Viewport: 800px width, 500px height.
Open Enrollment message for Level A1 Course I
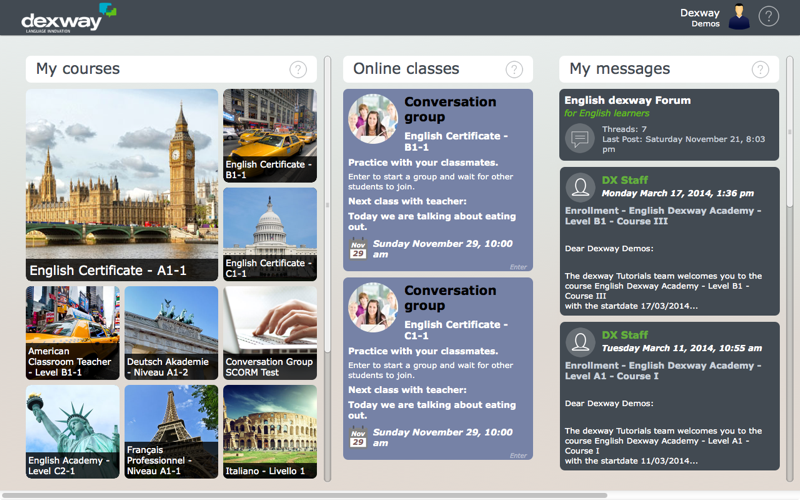pos(669,396)
